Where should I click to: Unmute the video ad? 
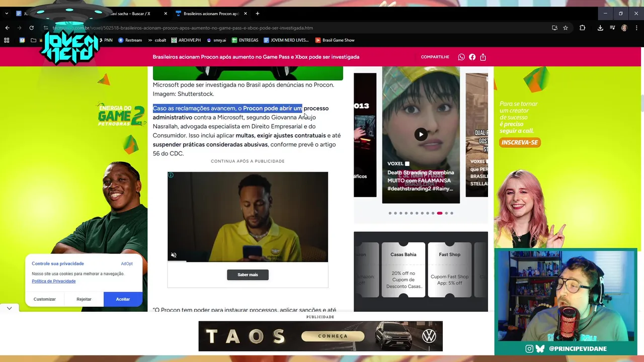click(x=174, y=255)
